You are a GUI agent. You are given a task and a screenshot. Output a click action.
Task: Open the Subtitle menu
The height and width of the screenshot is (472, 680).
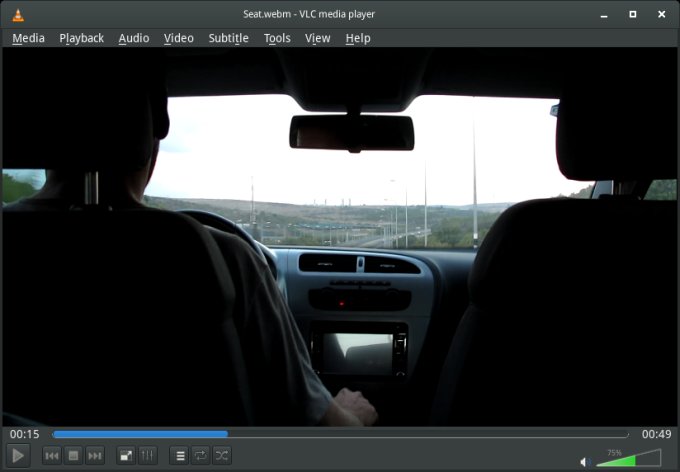pos(229,38)
